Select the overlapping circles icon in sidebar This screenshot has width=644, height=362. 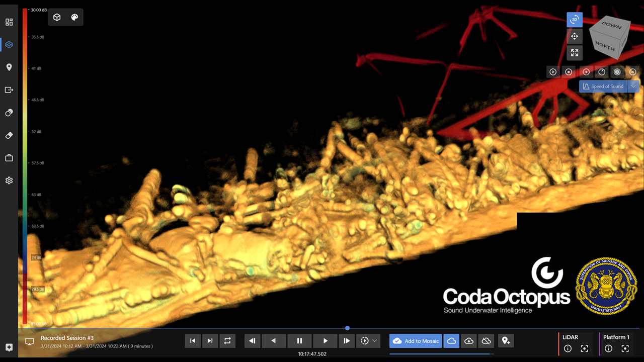click(x=9, y=113)
